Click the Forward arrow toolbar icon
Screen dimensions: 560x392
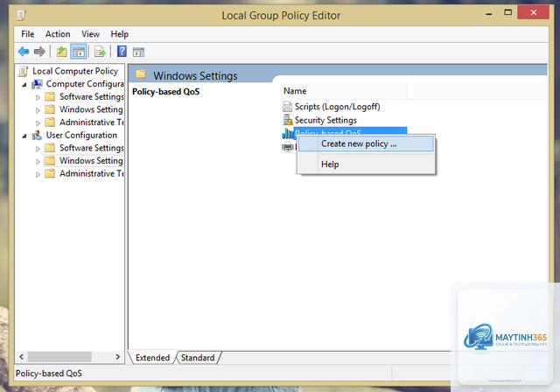[x=39, y=52]
